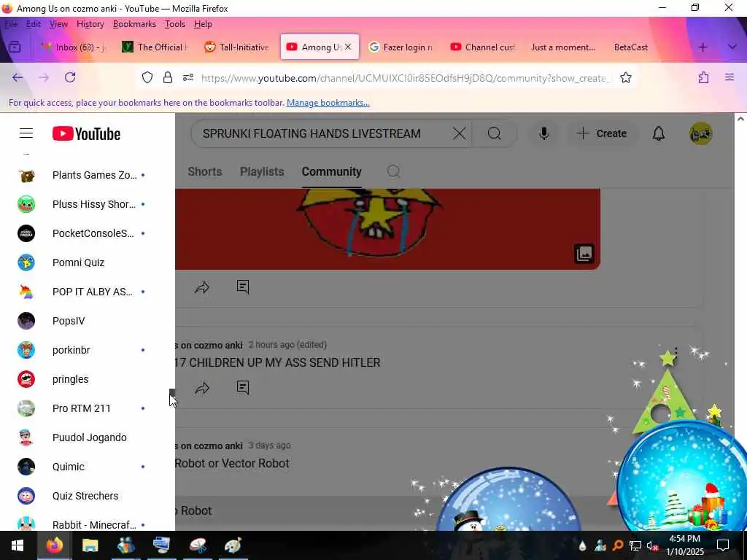Viewport: 747px width, 560px height.
Task: Switch to Just a moment tab
Action: click(563, 47)
